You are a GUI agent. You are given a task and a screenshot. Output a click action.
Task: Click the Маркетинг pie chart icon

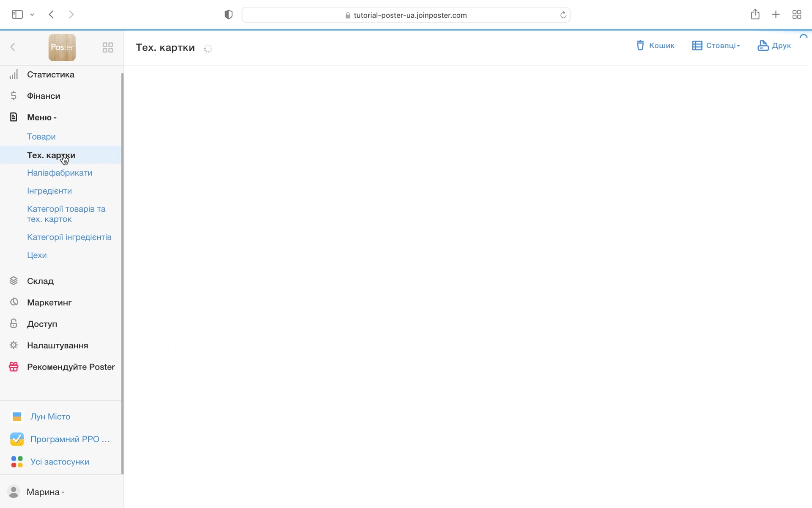(14, 302)
